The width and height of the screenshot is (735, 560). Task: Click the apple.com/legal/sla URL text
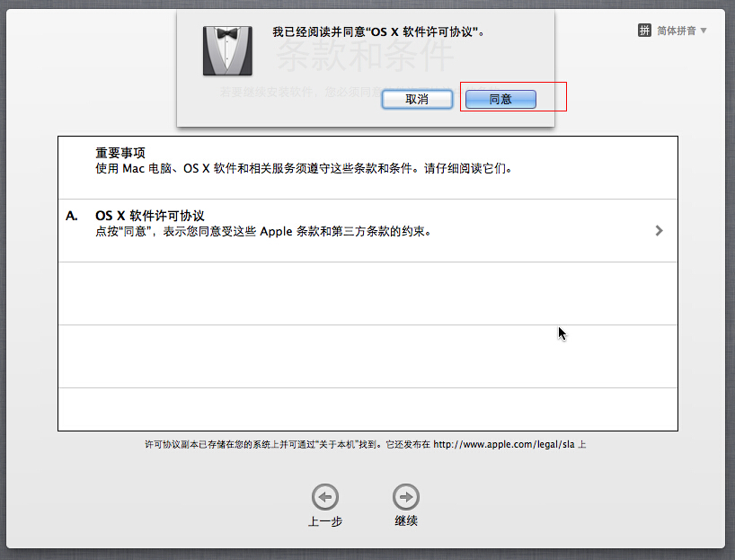click(x=503, y=444)
